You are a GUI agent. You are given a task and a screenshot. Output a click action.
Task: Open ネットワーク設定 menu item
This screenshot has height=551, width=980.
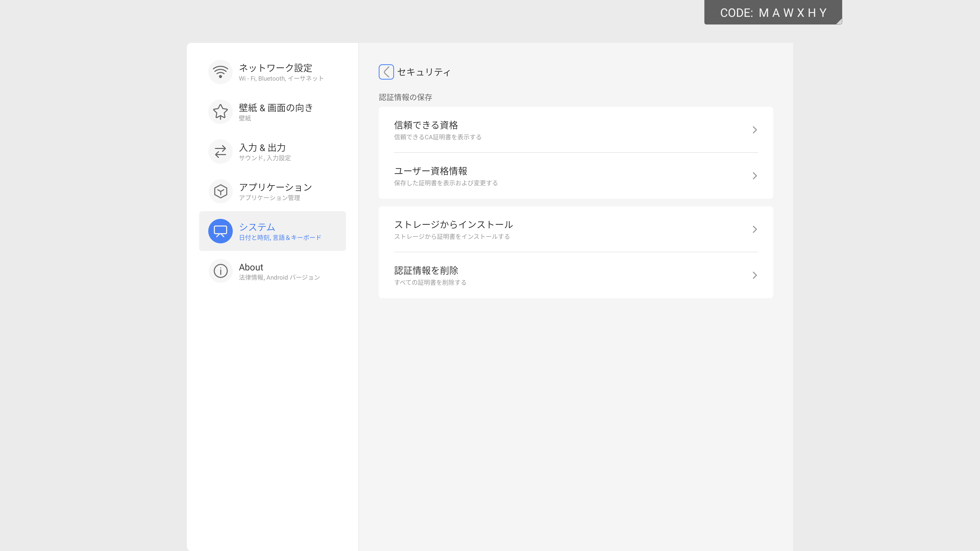(275, 68)
